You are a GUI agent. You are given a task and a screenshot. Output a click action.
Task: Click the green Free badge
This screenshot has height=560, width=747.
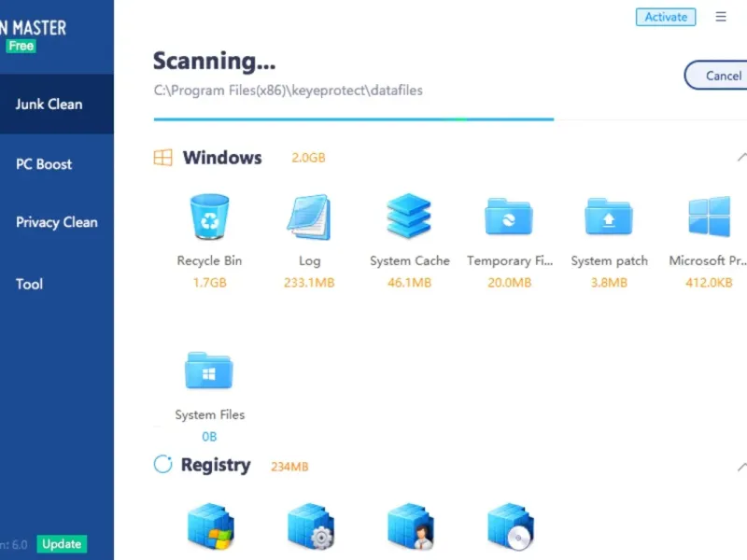[21, 46]
